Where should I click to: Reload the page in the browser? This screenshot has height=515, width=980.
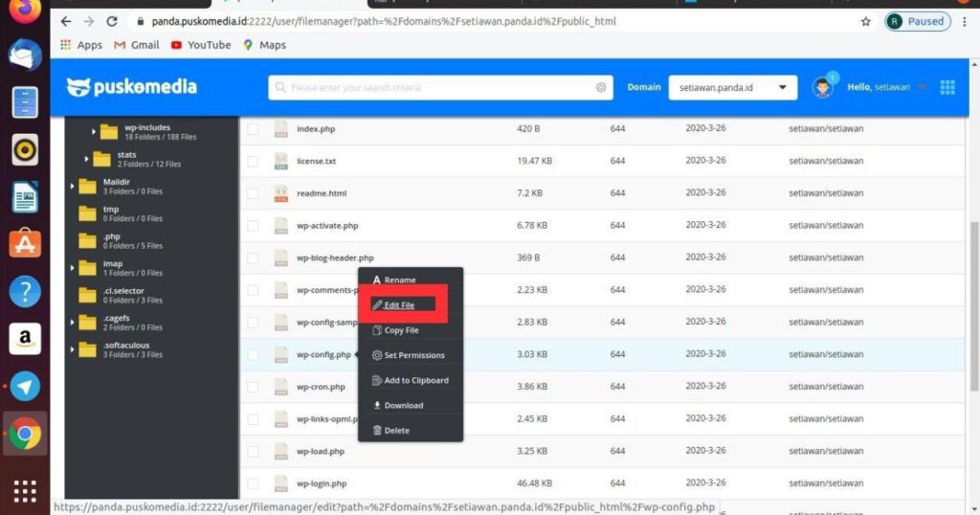[112, 21]
